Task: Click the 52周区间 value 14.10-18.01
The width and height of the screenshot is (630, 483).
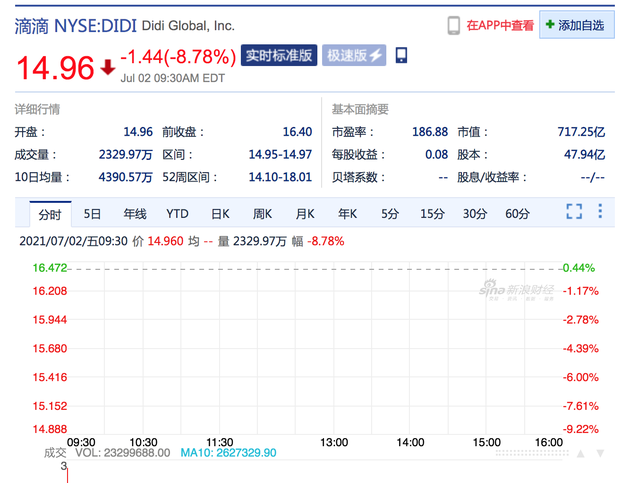Action: point(280,177)
